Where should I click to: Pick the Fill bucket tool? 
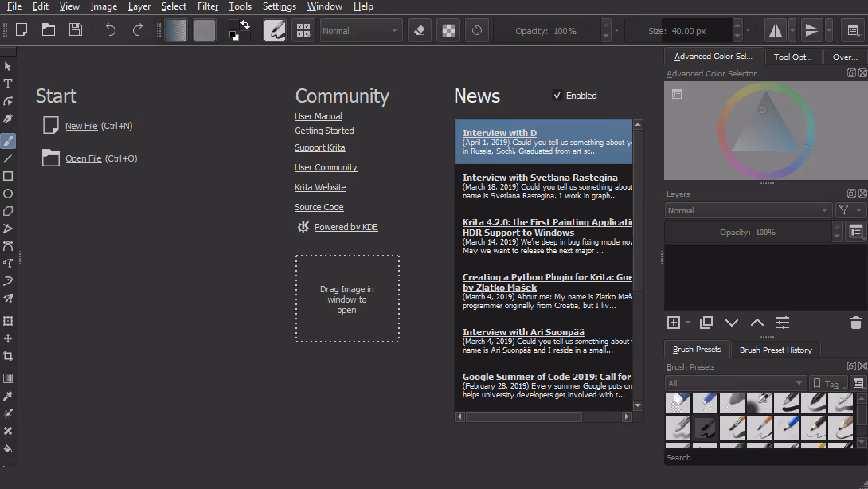pos(8,448)
